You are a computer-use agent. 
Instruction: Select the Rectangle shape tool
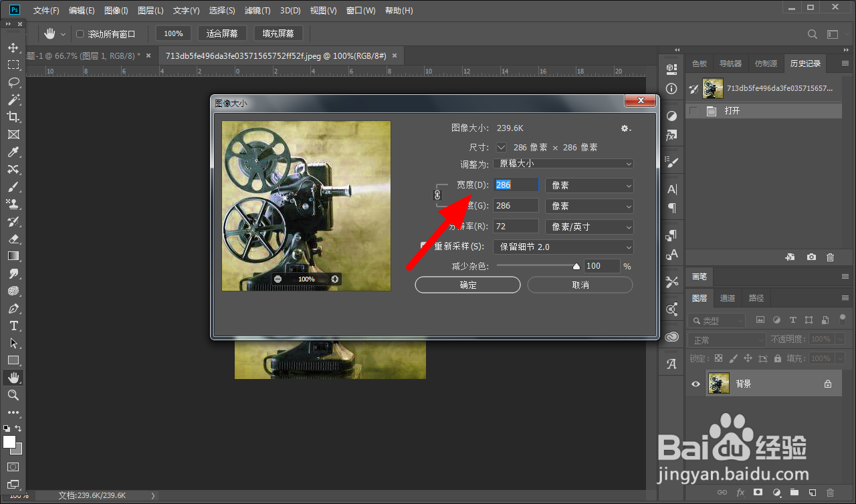(13, 360)
